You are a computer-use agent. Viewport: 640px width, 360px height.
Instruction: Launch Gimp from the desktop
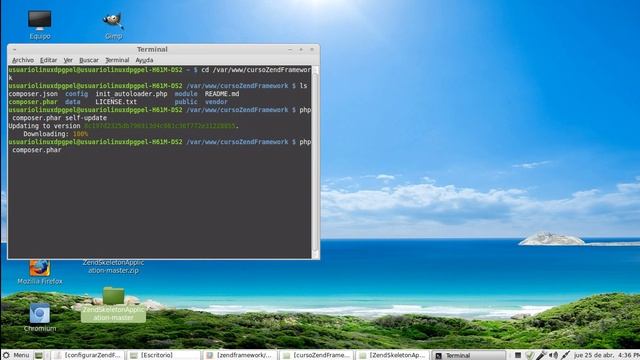click(113, 24)
